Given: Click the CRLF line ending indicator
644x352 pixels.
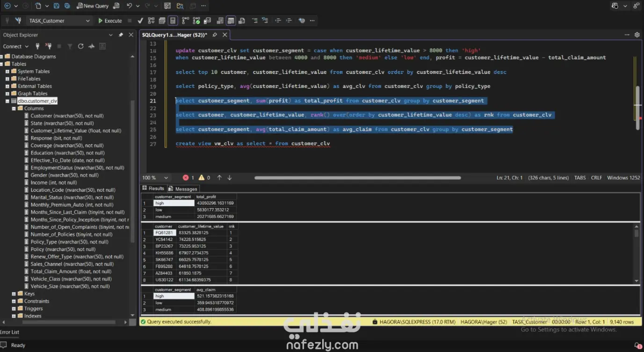Looking at the screenshot, I should tap(596, 178).
